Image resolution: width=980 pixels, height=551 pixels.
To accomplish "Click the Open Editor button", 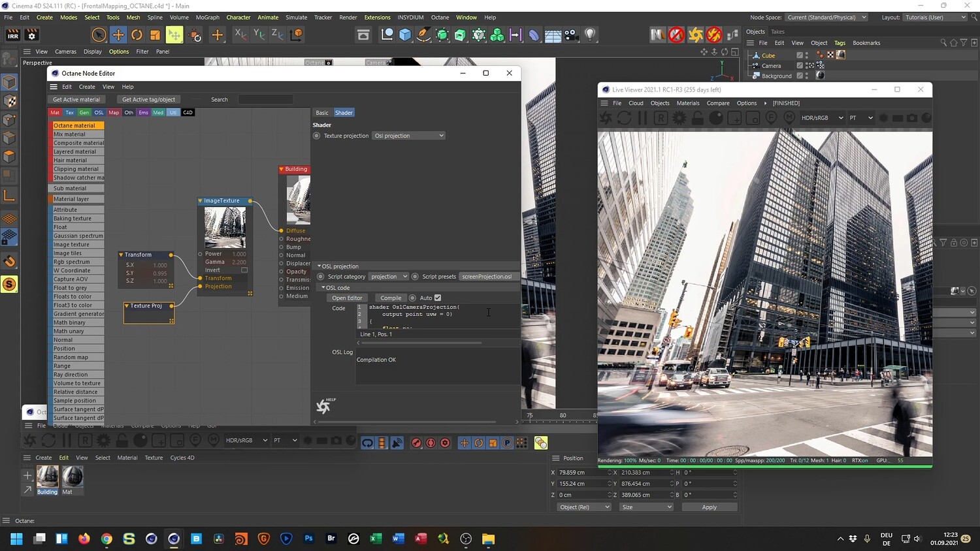I will (x=347, y=298).
